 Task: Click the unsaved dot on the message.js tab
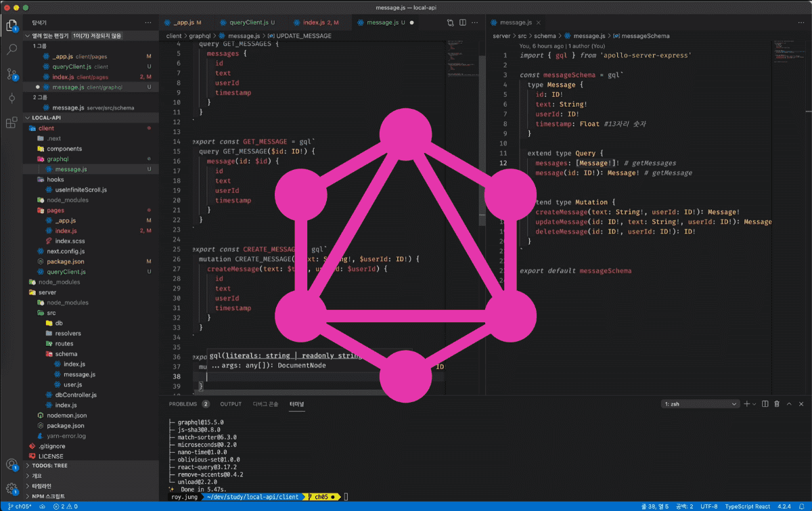point(411,22)
